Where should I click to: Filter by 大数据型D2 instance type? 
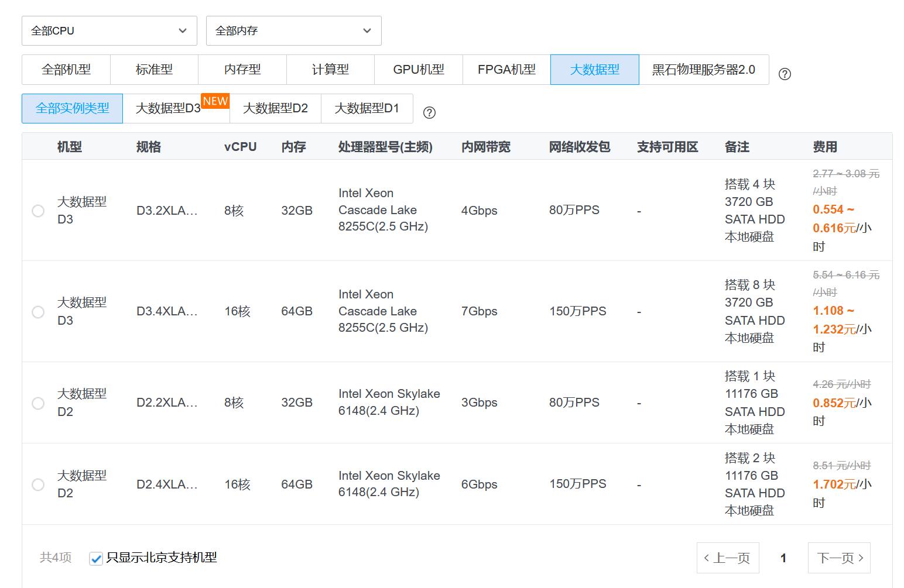(x=275, y=109)
